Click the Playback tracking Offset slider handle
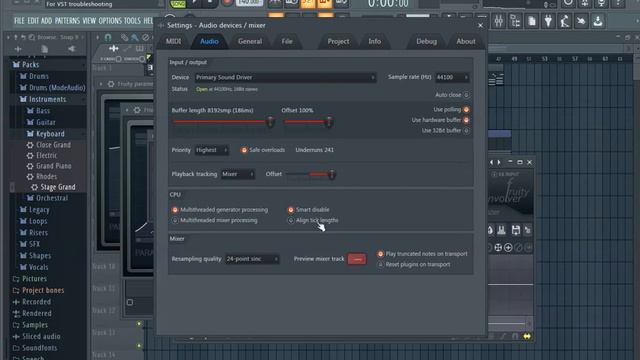Image resolution: width=640 pixels, height=360 pixels. (332, 174)
